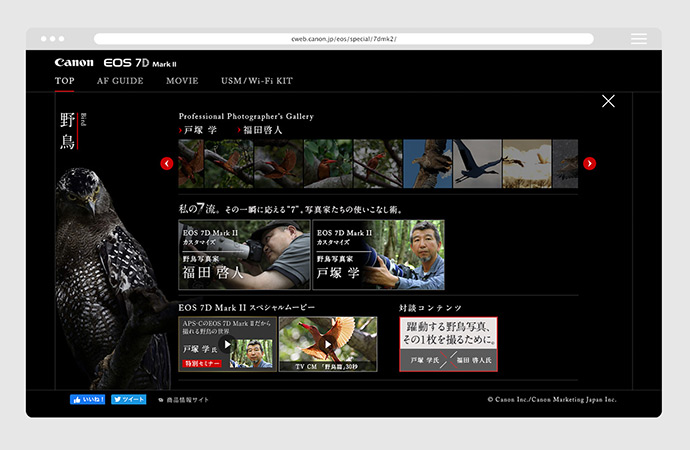Image resolution: width=690 pixels, height=450 pixels.
Task: Click Professional Photographer's Gallery heading
Action: [x=246, y=117]
